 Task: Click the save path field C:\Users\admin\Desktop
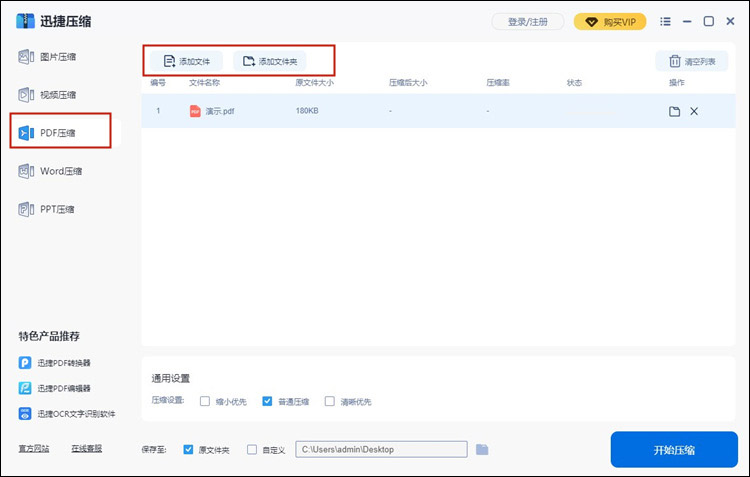[x=381, y=449]
